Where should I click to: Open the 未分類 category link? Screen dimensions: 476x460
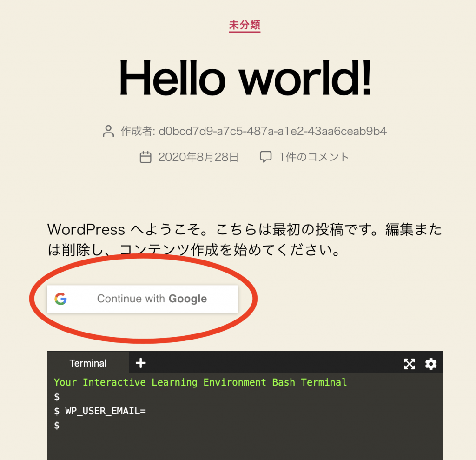245,25
